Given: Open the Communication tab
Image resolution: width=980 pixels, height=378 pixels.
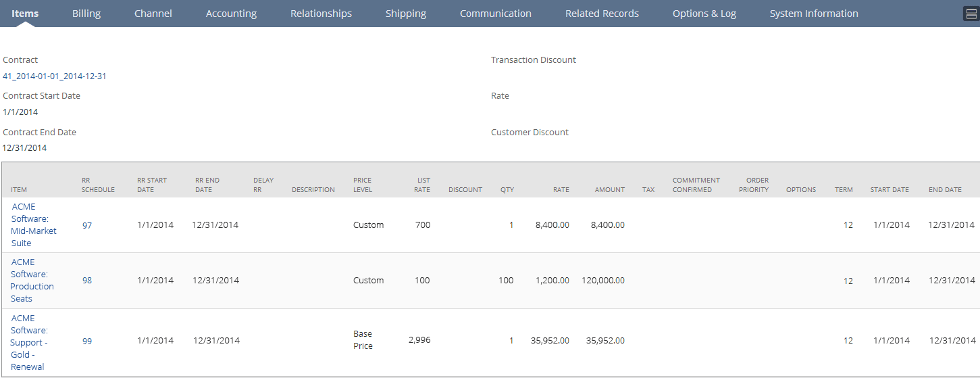Looking at the screenshot, I should click(496, 14).
